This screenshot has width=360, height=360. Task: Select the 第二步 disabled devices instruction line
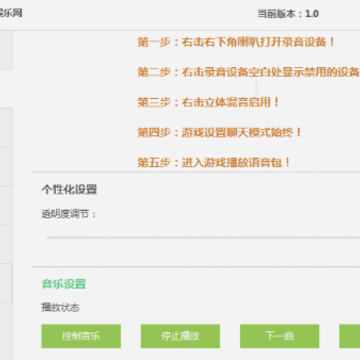pyautogui.click(x=248, y=72)
